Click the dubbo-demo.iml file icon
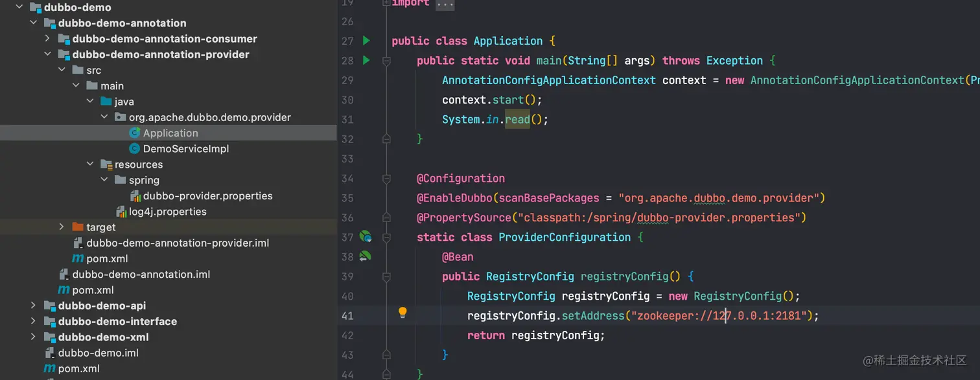The width and height of the screenshot is (980, 380). [49, 353]
